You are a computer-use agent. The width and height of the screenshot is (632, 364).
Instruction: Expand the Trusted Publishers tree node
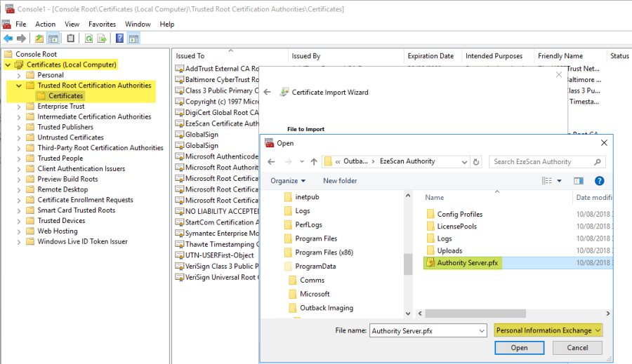(18, 127)
